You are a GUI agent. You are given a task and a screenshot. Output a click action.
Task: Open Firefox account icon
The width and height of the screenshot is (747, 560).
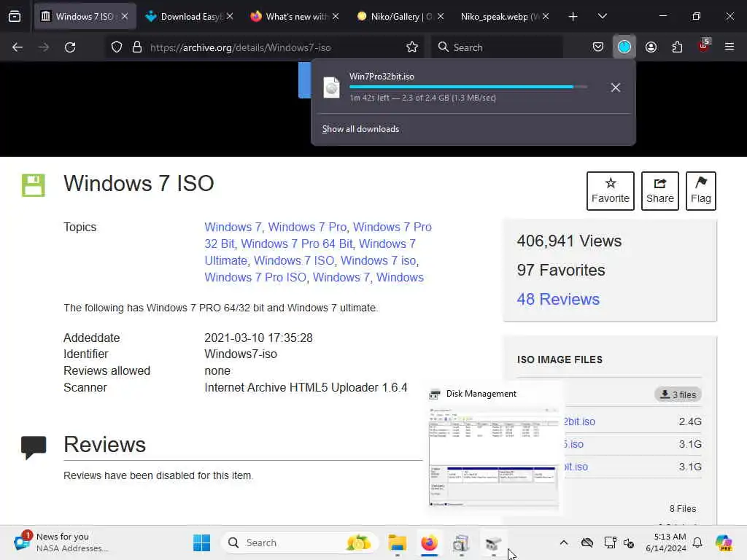651,47
